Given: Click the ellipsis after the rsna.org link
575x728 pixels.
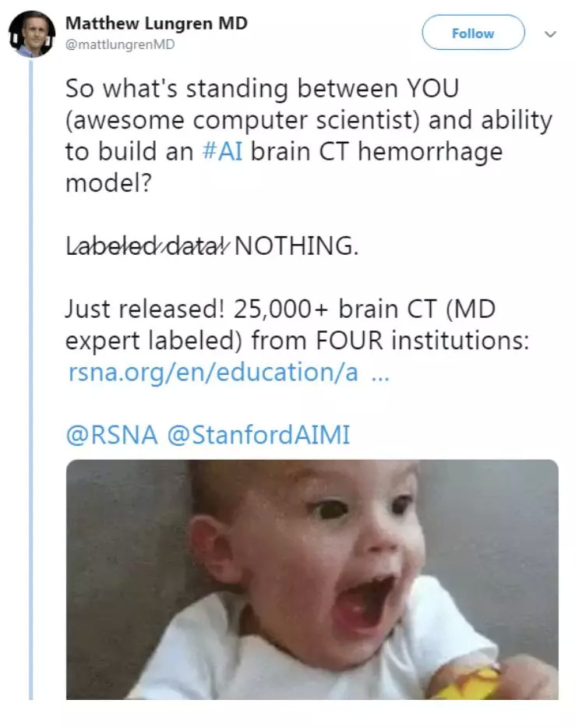Looking at the screenshot, I should tap(379, 373).
